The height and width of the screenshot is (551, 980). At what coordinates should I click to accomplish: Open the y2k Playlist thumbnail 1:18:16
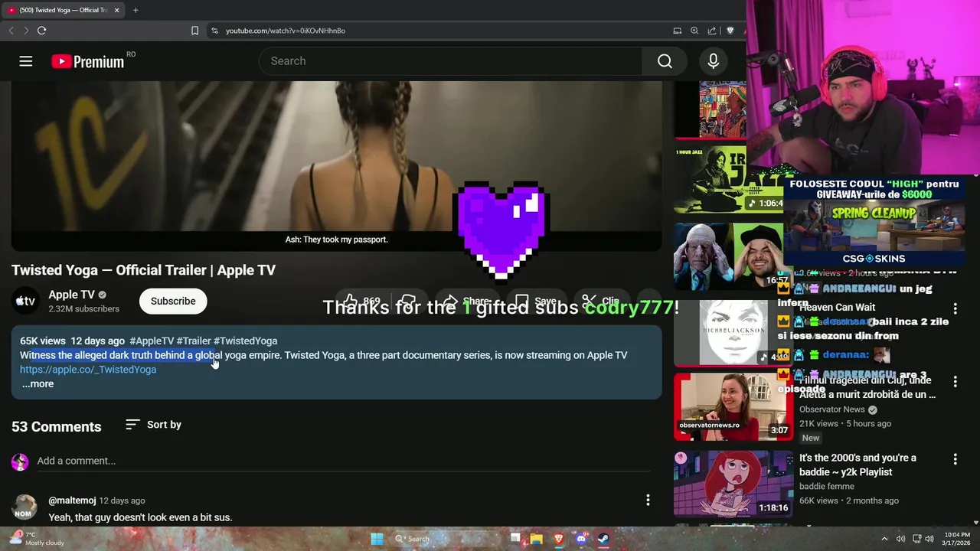pyautogui.click(x=733, y=484)
